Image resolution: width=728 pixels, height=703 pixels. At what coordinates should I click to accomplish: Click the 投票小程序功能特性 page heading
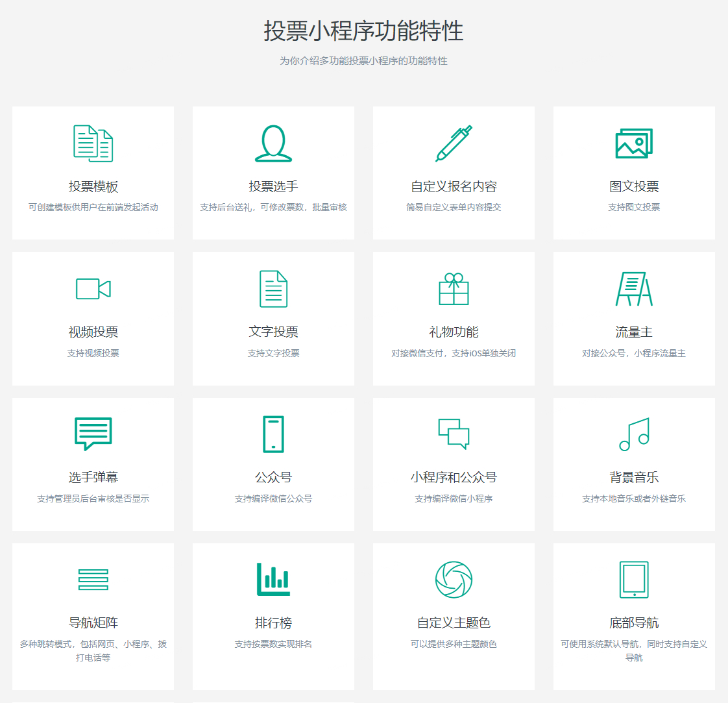pyautogui.click(x=363, y=31)
